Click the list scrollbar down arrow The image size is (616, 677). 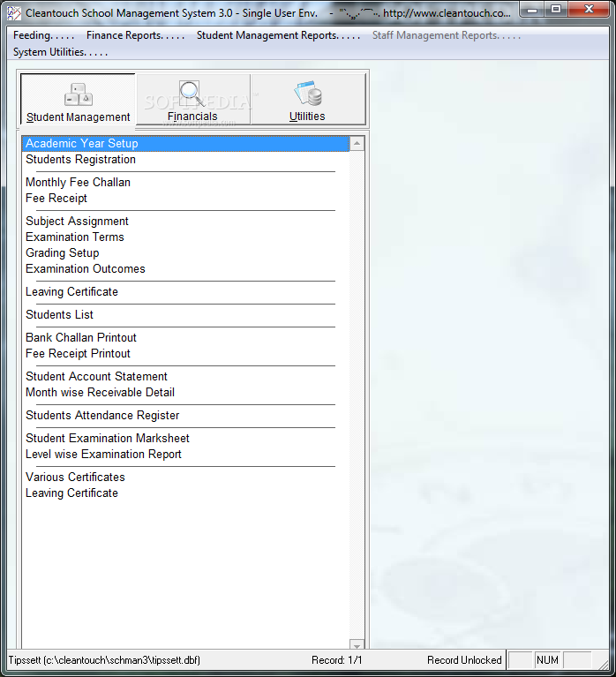357,644
